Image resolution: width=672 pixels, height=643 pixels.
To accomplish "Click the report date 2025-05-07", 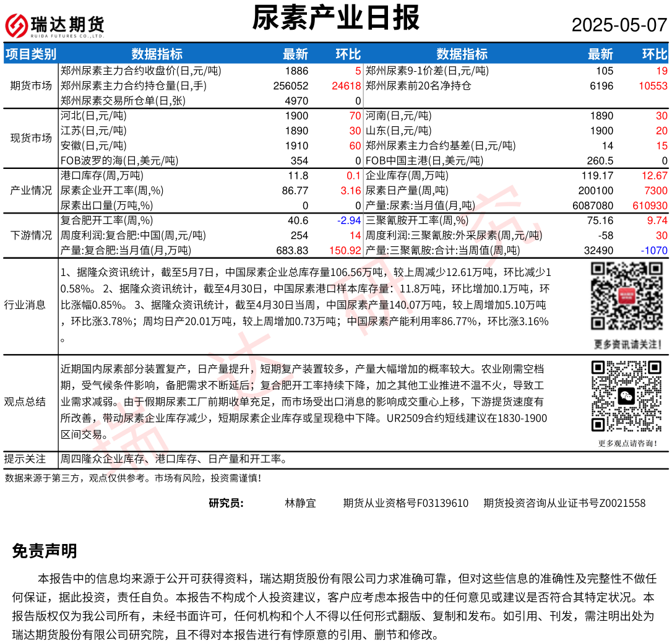I will pos(619,25).
